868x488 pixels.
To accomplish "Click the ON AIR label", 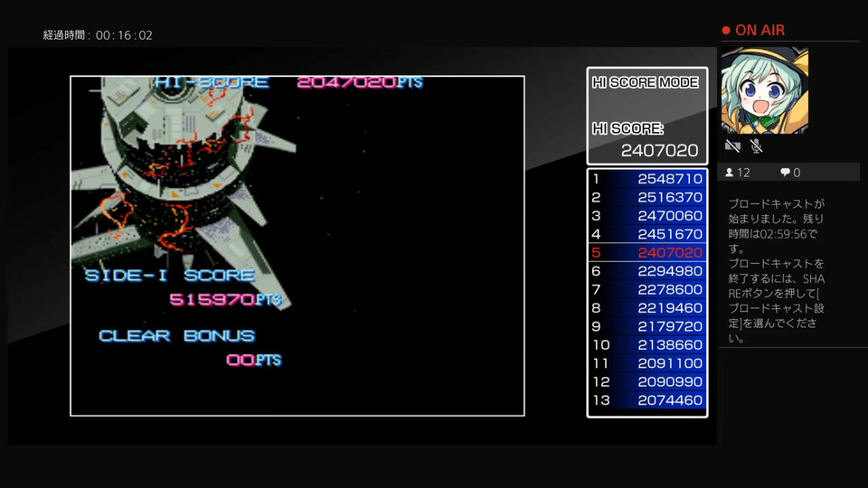I will (x=759, y=31).
